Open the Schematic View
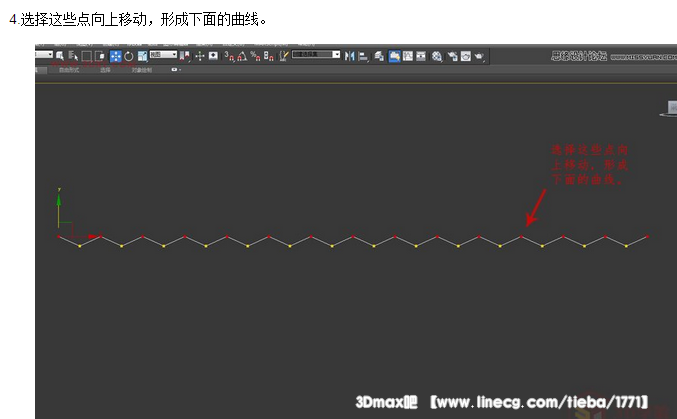 click(x=421, y=56)
